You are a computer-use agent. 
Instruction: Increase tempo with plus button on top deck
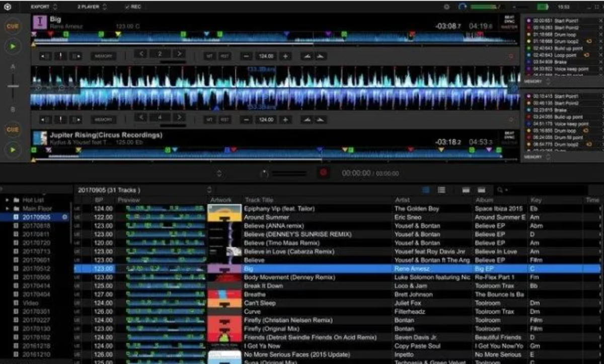coord(285,56)
